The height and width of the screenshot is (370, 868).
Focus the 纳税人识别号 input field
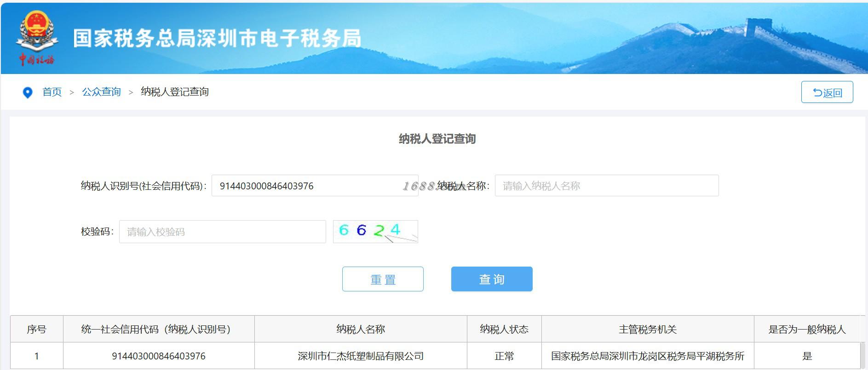pyautogui.click(x=315, y=186)
